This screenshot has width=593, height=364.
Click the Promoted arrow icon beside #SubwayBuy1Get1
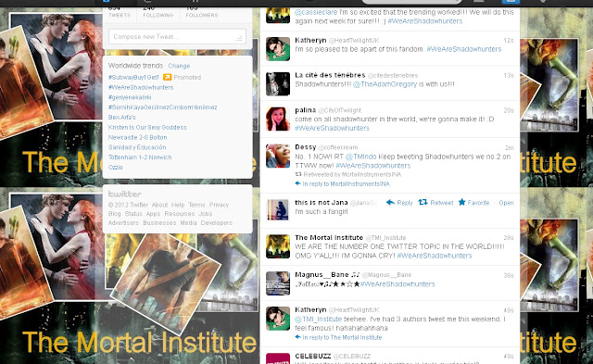(x=167, y=77)
